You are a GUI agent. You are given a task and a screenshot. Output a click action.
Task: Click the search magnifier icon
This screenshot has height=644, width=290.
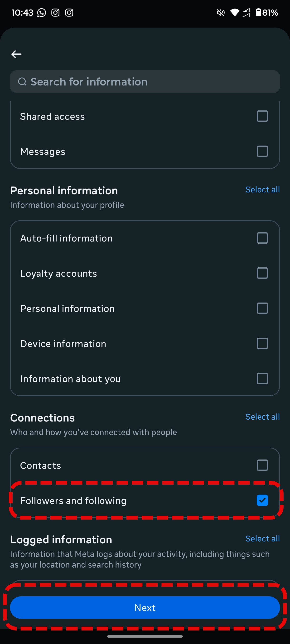coord(23,81)
